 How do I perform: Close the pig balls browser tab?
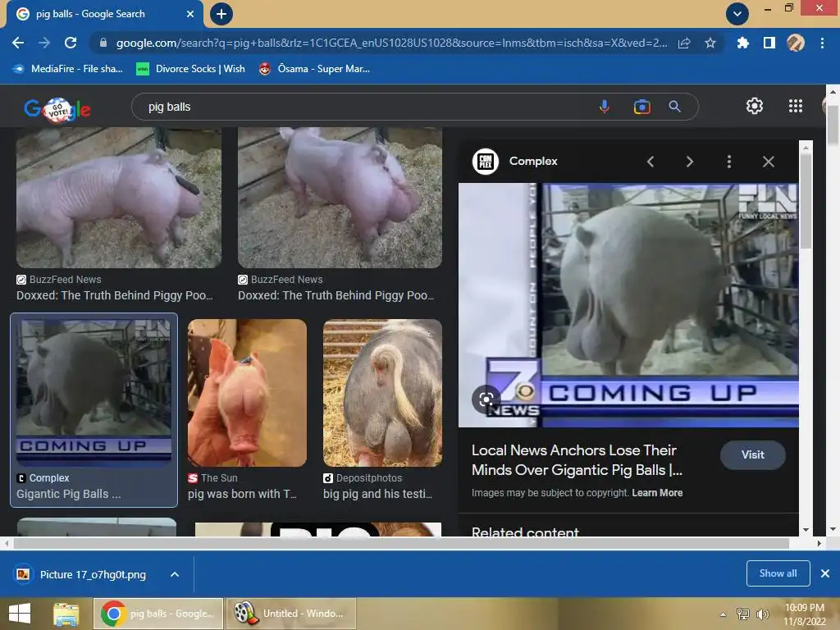click(x=190, y=14)
